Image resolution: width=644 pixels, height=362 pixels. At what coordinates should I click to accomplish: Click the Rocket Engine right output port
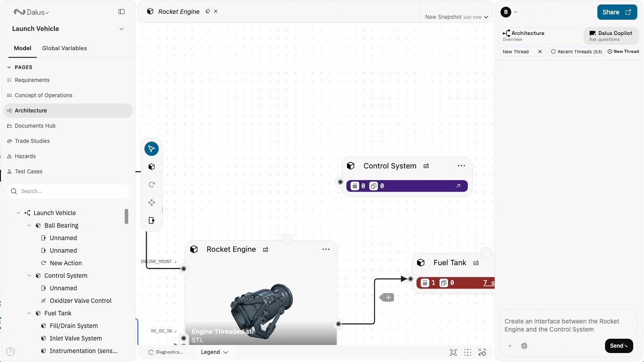coord(339,323)
